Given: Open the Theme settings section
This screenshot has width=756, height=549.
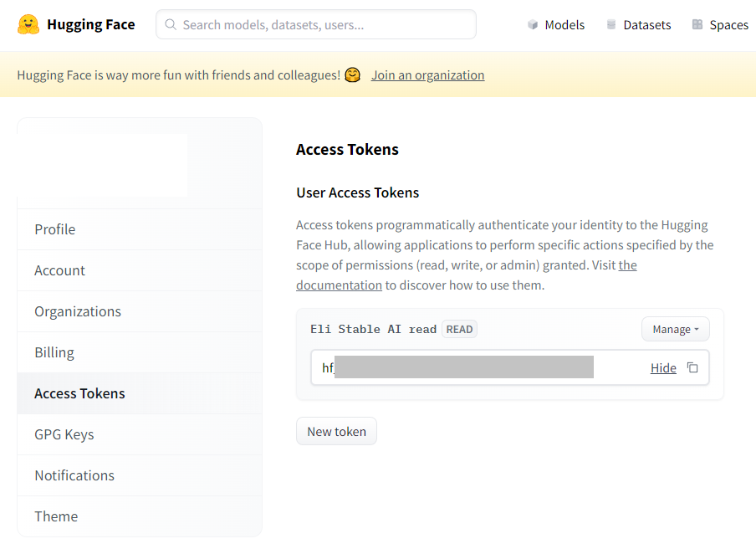Looking at the screenshot, I should (56, 516).
